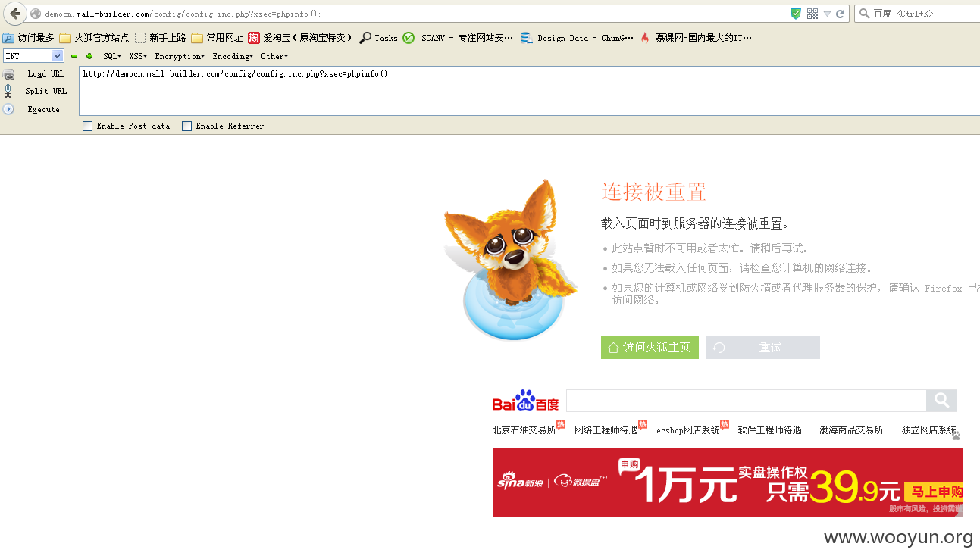Focus the 百度 Ctrl+K search field
The width and height of the screenshot is (980, 559).
pos(917,14)
